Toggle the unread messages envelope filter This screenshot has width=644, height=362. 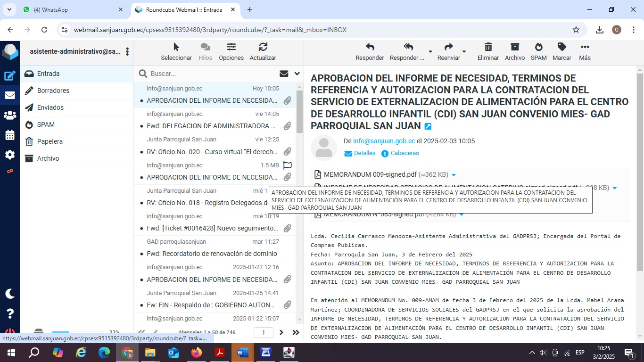click(x=284, y=74)
